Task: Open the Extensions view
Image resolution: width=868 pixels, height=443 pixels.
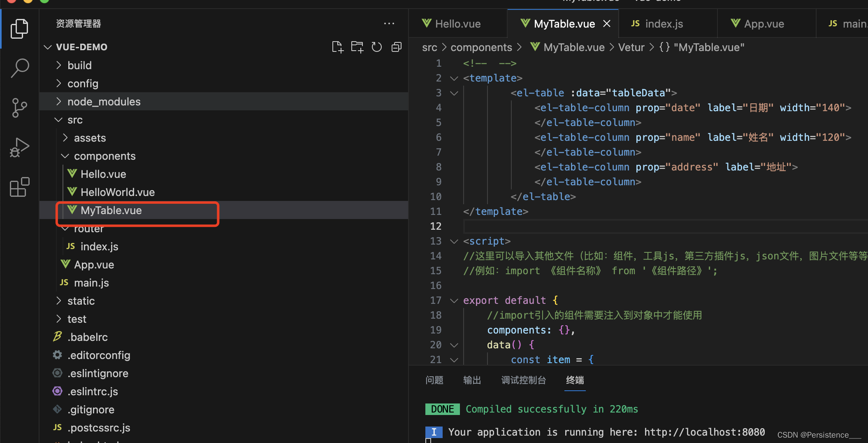Action: point(19,187)
